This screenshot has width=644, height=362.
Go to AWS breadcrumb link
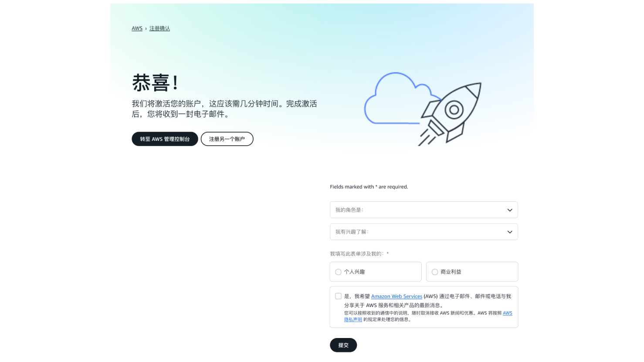coord(137,28)
